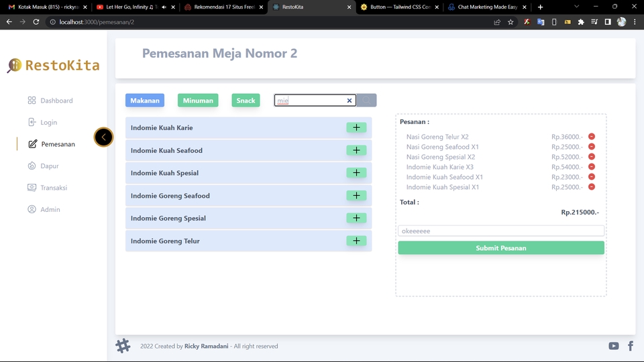Close the RestoKita browser tab
Image resolution: width=644 pixels, height=362 pixels.
click(x=349, y=7)
